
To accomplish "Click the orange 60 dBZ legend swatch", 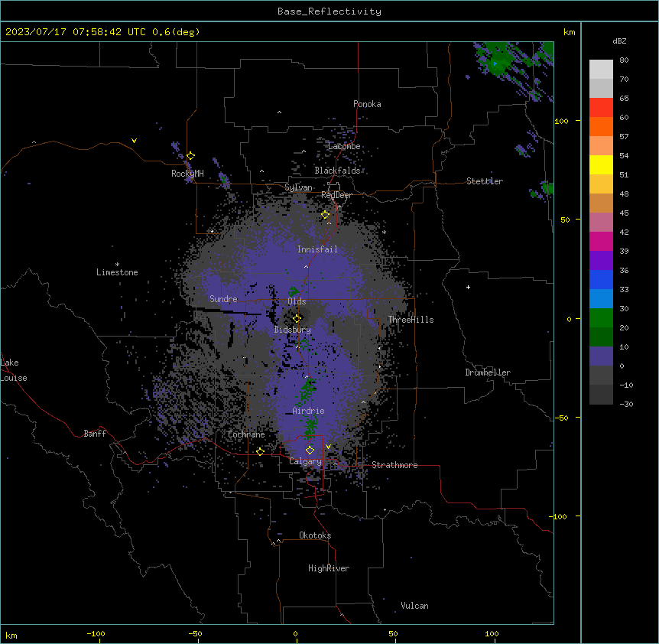I will (x=601, y=126).
